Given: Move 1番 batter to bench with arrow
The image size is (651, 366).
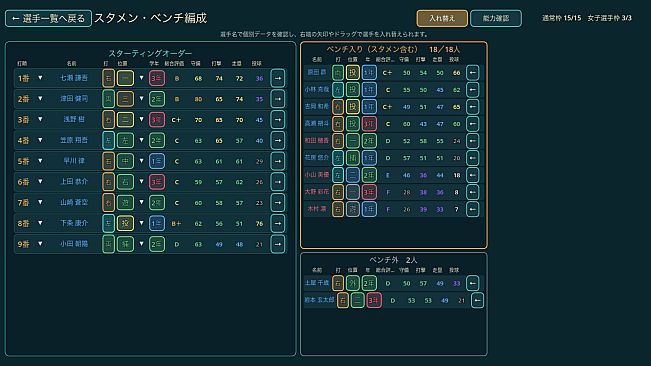Looking at the screenshot, I should pos(277,78).
